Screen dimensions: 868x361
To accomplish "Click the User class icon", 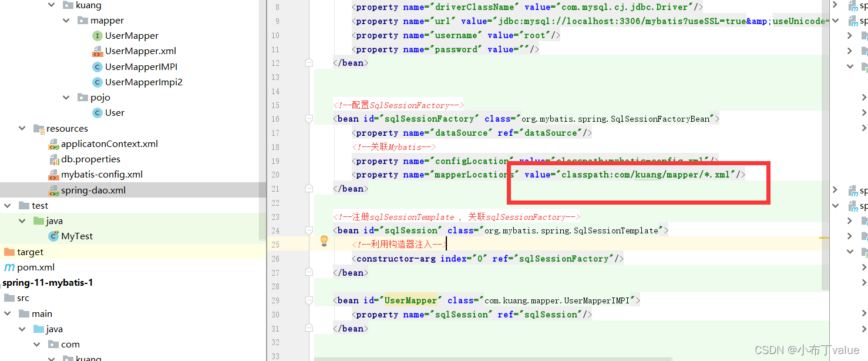I will pyautogui.click(x=97, y=113).
